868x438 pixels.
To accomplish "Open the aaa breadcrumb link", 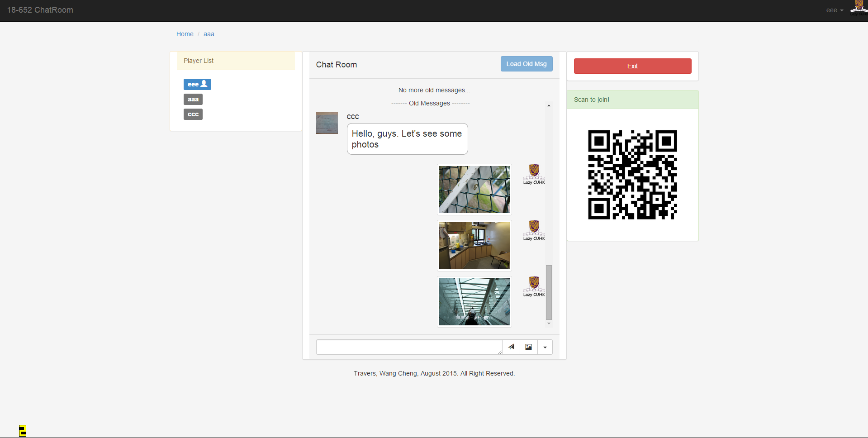I will click(x=209, y=34).
